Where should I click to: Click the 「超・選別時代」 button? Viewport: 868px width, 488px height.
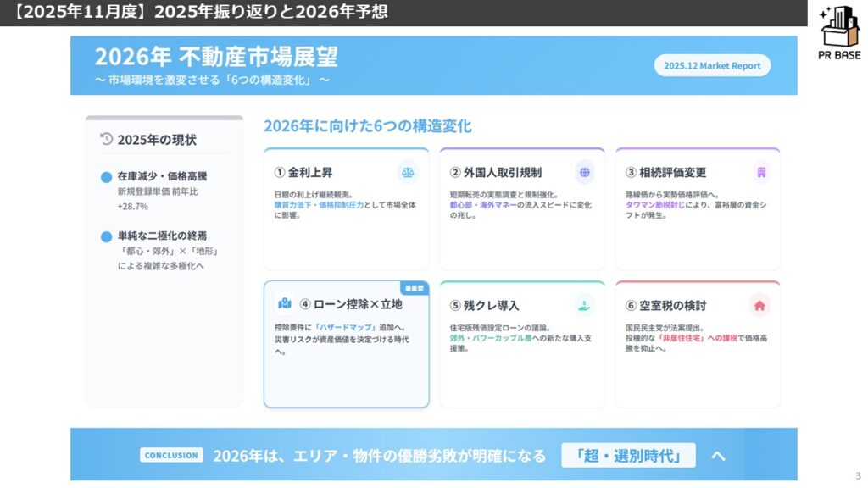pyautogui.click(x=628, y=456)
